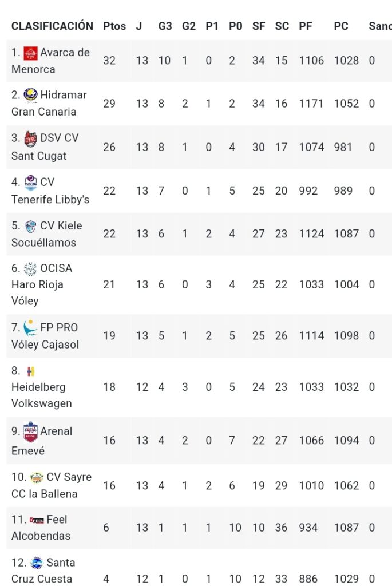Viewport: 392px width, 586px height.
Task: Select the Heidelberg Volkswagen team name
Action: [41, 395]
